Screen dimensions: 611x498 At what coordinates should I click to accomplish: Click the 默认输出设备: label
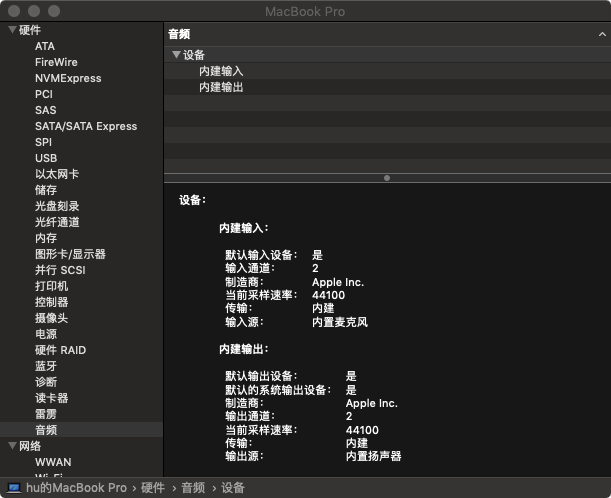(x=261, y=376)
